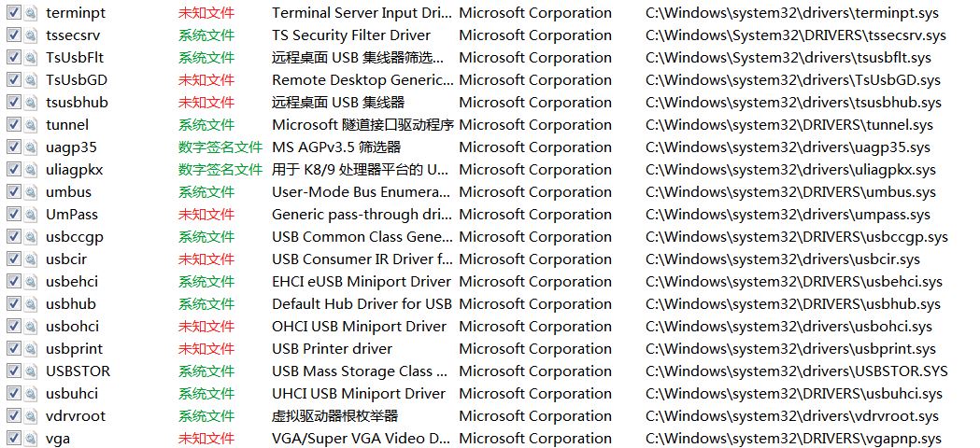Click the icon beside usbehci entry
The height and width of the screenshot is (448, 980).
coord(31,282)
